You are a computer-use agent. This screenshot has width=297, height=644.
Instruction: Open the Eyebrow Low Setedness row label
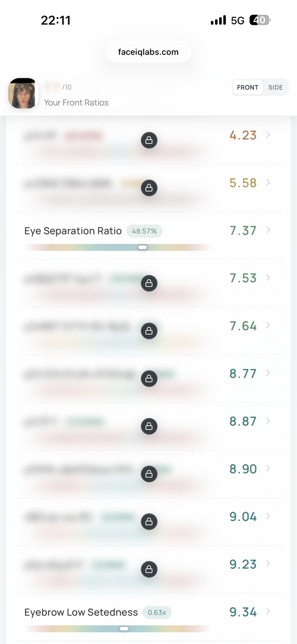click(81, 613)
